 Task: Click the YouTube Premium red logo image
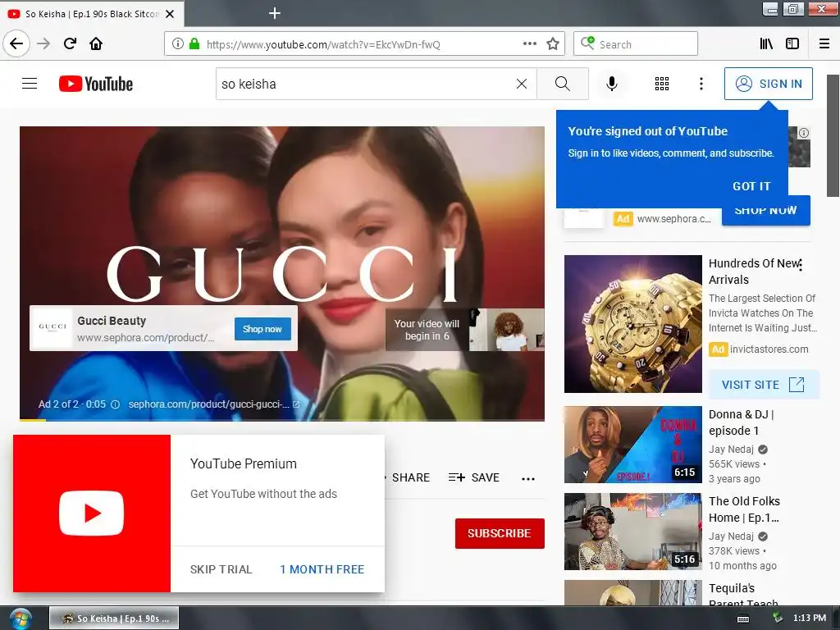[92, 514]
